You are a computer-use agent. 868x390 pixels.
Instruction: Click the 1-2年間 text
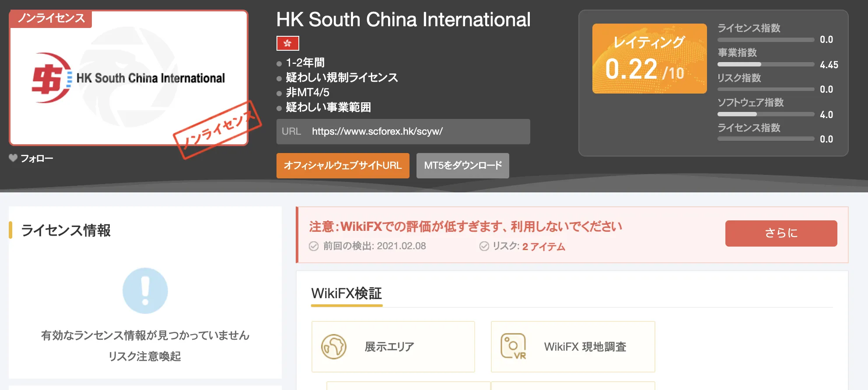point(305,63)
